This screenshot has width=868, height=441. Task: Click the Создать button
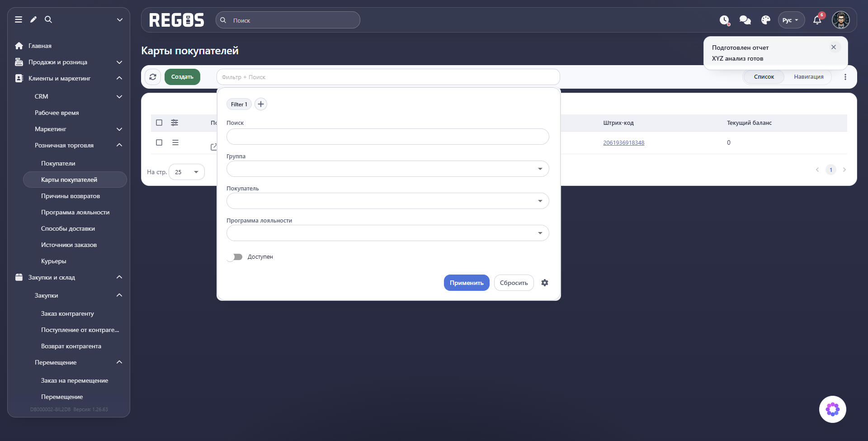click(182, 77)
